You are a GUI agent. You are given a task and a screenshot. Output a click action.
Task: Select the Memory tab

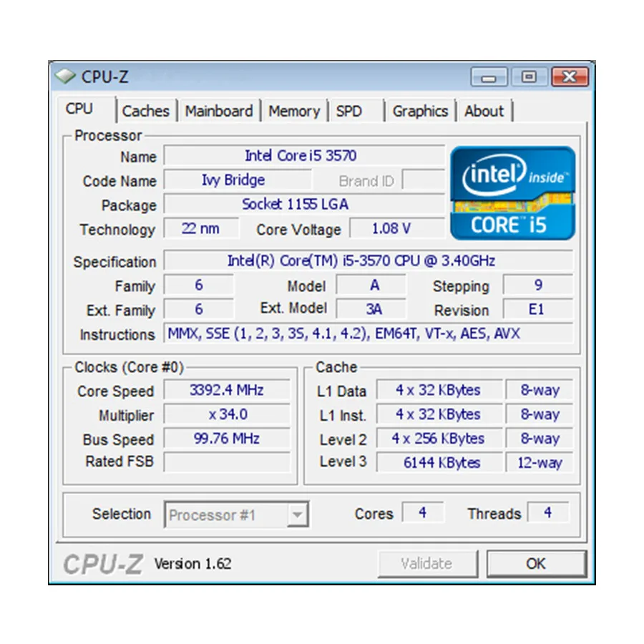(294, 111)
